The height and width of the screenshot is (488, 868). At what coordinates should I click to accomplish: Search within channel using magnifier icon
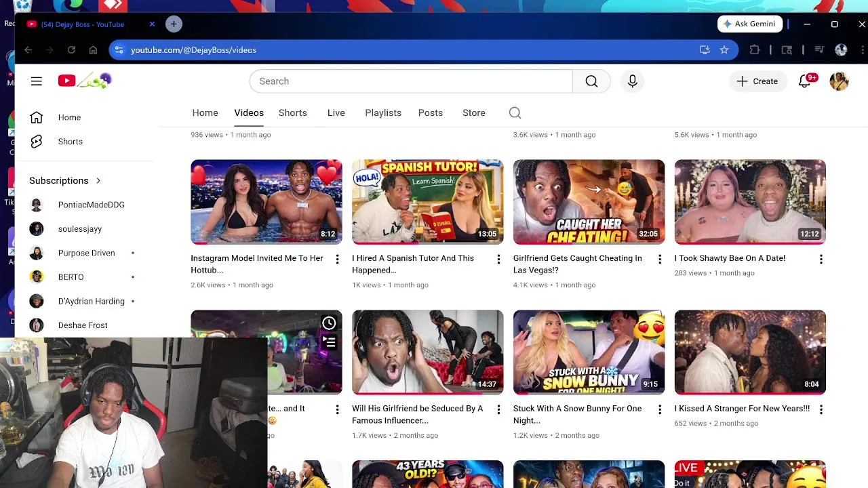click(x=515, y=113)
